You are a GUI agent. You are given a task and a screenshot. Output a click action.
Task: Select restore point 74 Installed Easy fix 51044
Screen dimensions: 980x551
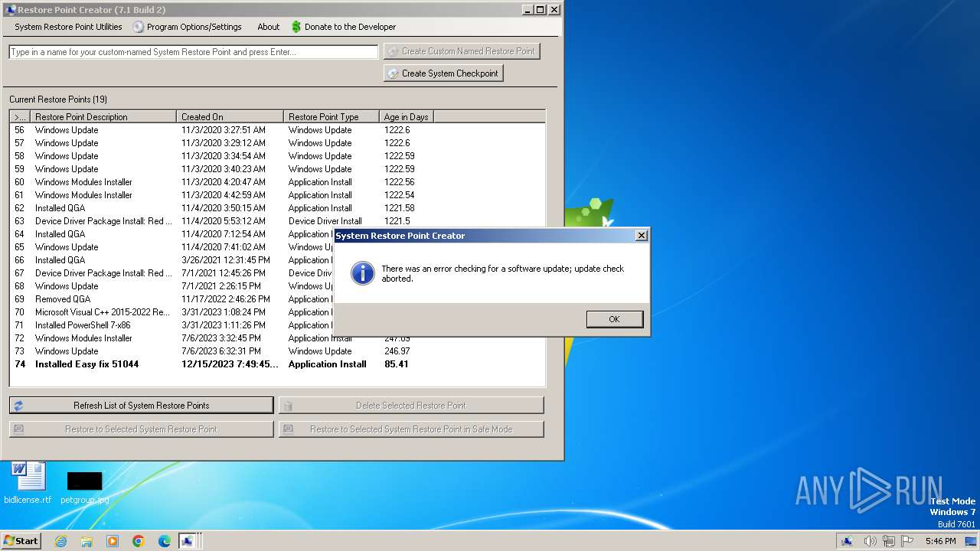tap(277, 364)
